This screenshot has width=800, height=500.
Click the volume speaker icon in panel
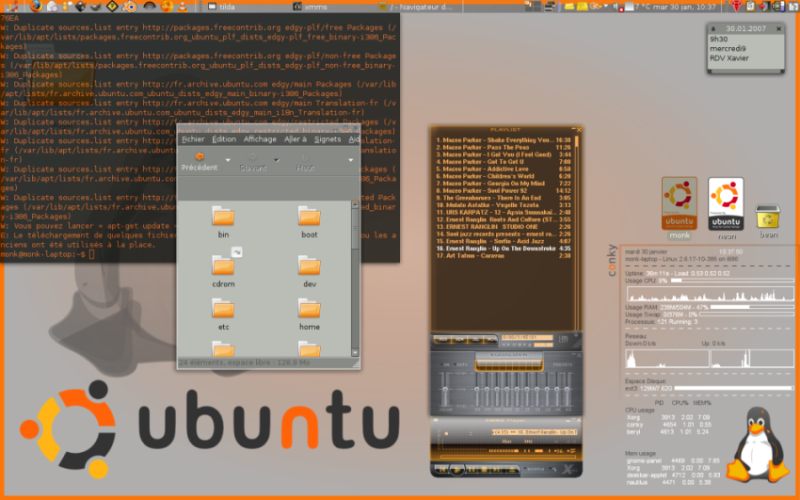617,6
